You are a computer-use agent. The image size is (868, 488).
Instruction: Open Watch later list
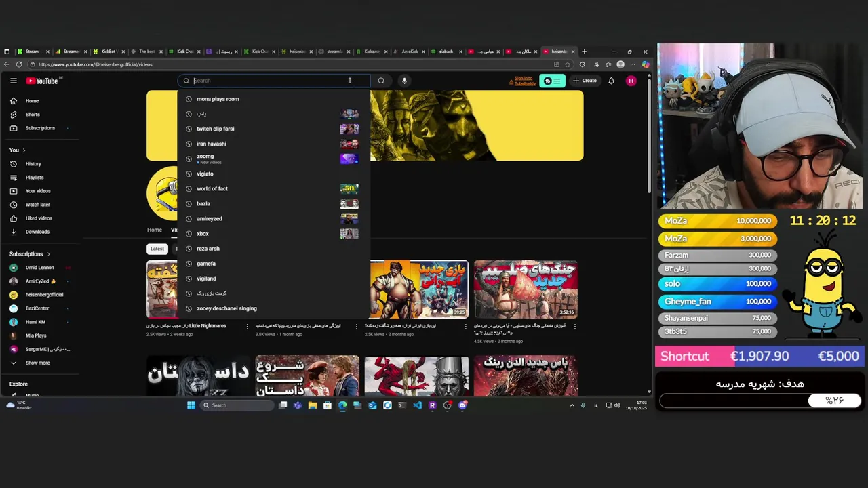[x=37, y=205]
